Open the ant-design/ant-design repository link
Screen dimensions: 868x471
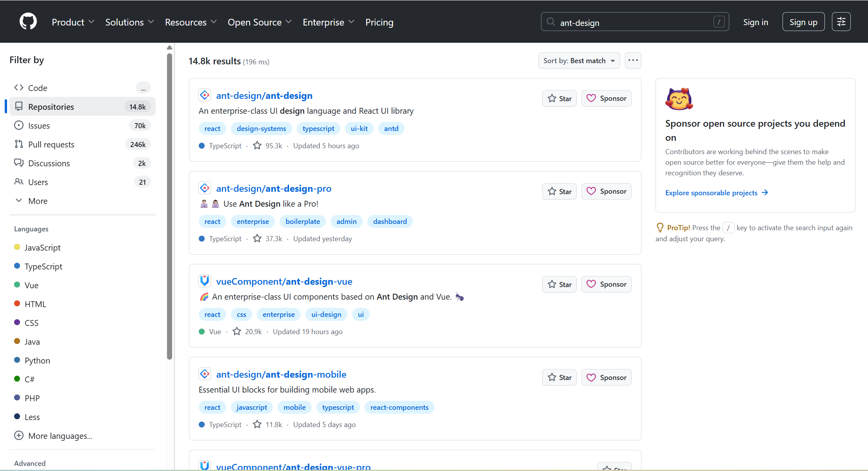click(264, 95)
